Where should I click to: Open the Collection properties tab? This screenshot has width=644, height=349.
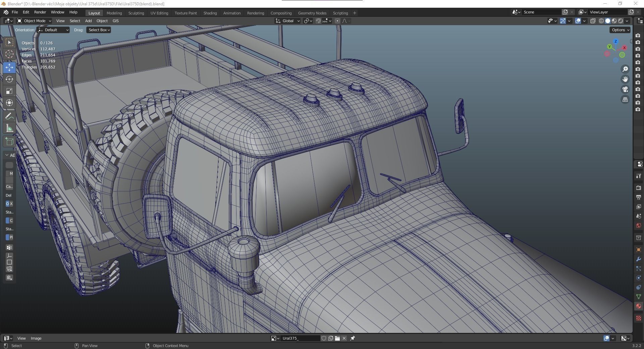point(638,238)
